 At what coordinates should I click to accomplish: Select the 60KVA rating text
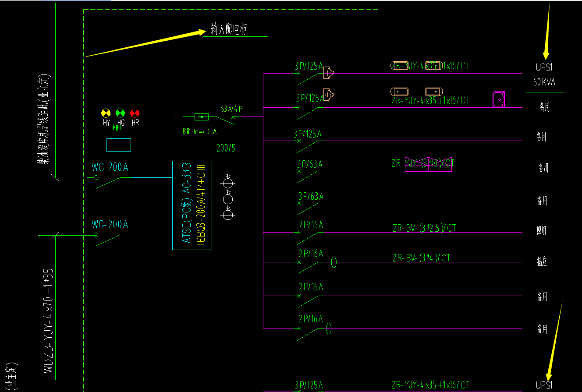pyautogui.click(x=544, y=82)
